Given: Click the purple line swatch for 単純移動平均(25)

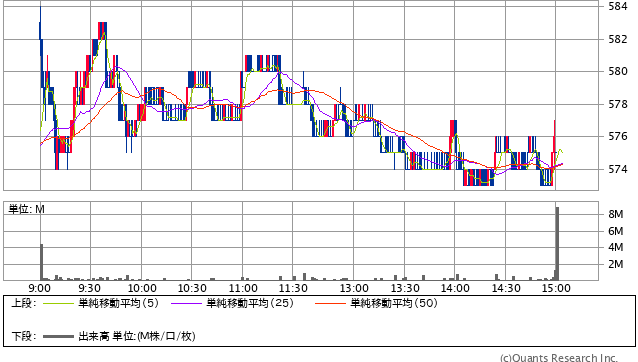Looking at the screenshot, I should coord(186,303).
